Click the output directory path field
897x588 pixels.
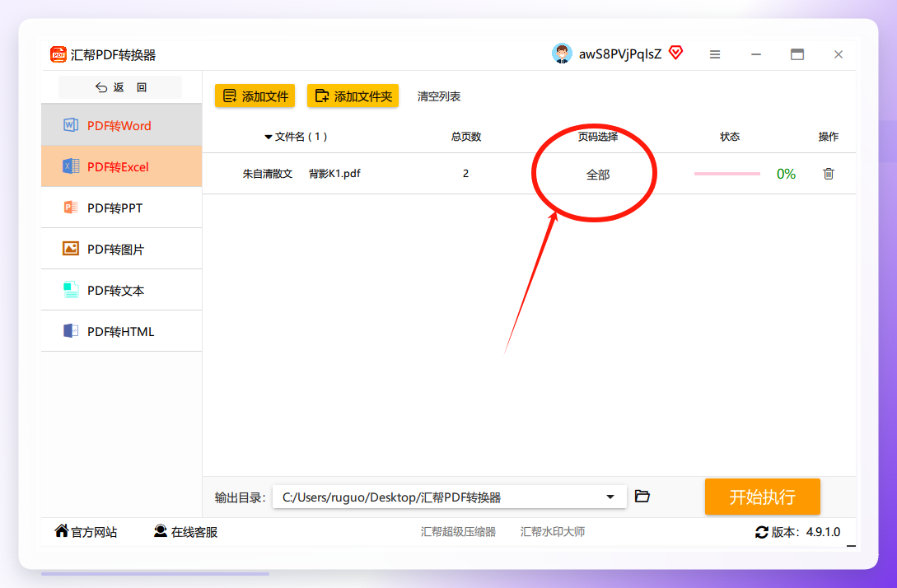(449, 497)
